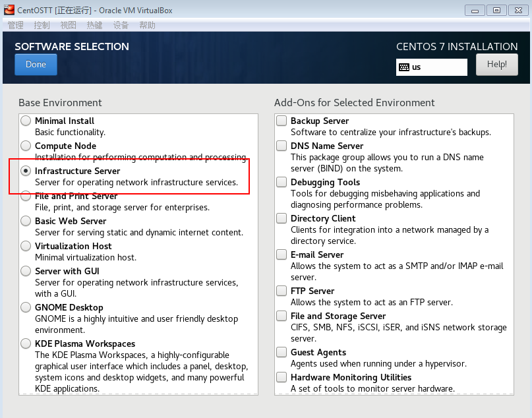Image resolution: width=532 pixels, height=418 pixels.
Task: Click the VirtualBox app icon in title bar
Action: 9,10
